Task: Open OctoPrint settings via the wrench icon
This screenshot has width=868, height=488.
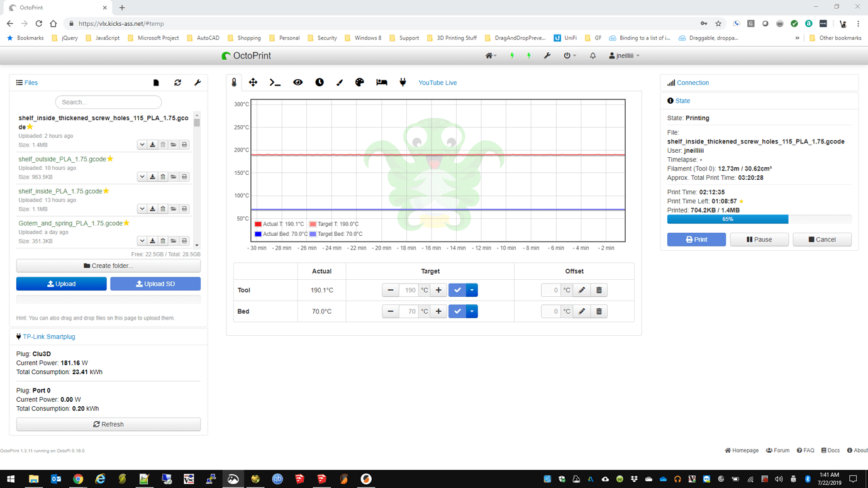Action: coord(547,55)
